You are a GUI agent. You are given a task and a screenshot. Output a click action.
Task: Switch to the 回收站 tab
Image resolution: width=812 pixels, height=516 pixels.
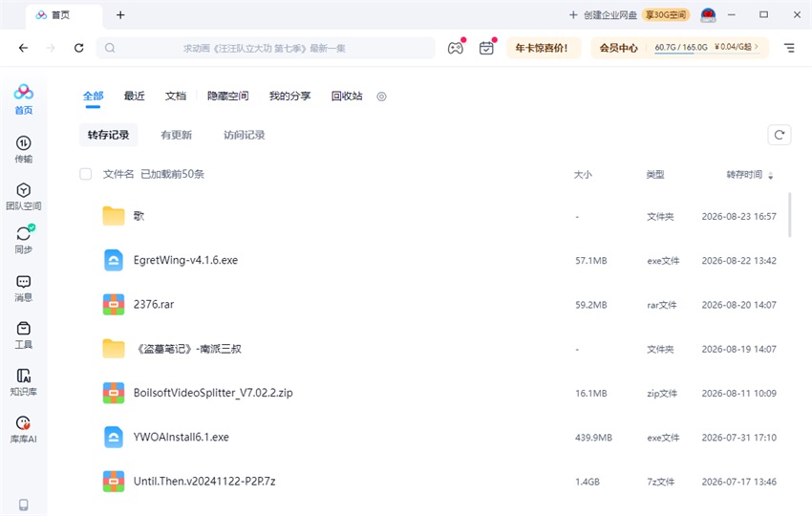(347, 96)
